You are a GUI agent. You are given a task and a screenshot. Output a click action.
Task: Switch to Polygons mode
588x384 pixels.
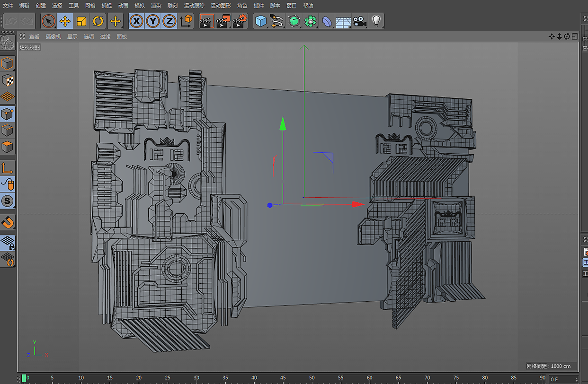tap(8, 147)
